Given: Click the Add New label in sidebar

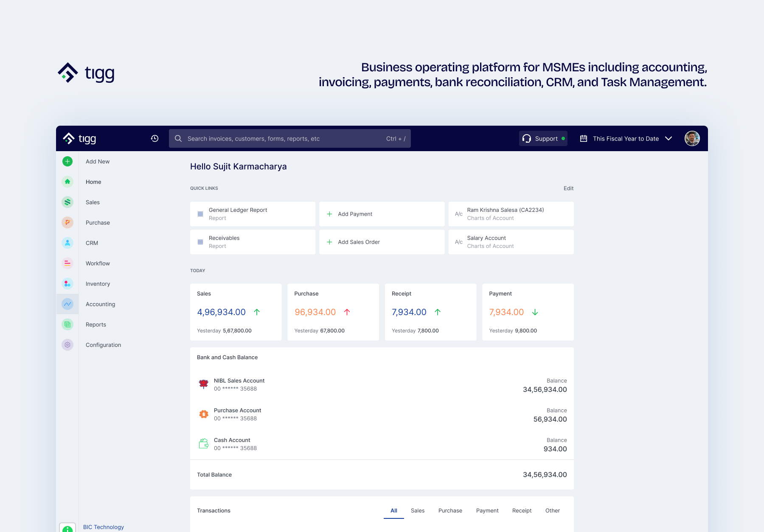Looking at the screenshot, I should coord(98,161).
